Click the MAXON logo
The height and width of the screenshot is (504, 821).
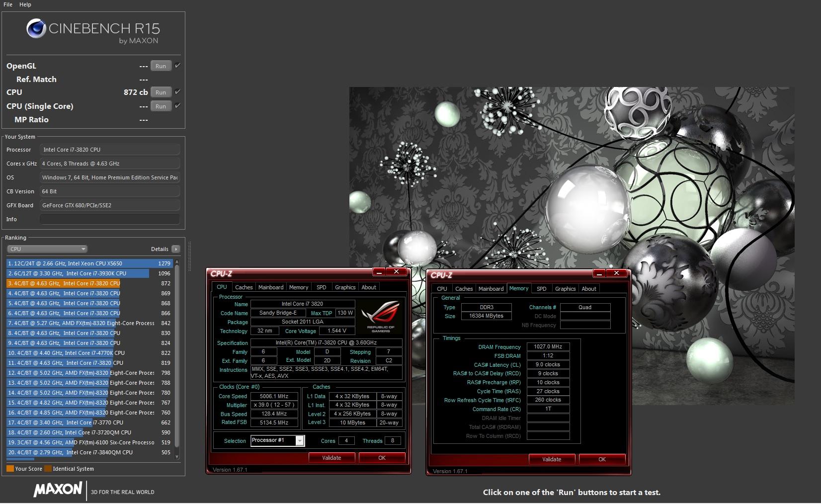(58, 490)
